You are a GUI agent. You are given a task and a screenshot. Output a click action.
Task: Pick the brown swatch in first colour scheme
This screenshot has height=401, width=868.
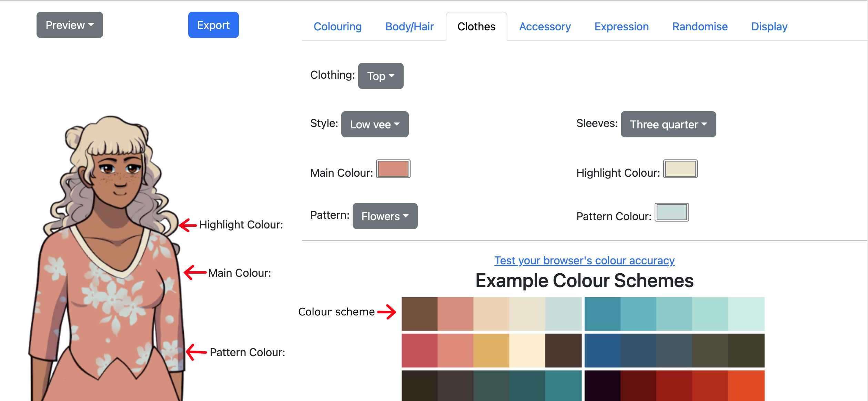click(420, 314)
